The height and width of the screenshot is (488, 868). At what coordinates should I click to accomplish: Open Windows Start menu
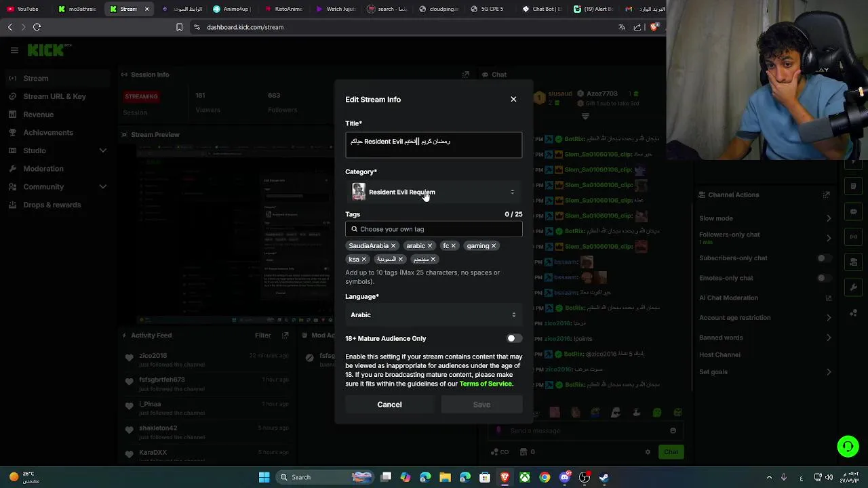click(x=264, y=477)
